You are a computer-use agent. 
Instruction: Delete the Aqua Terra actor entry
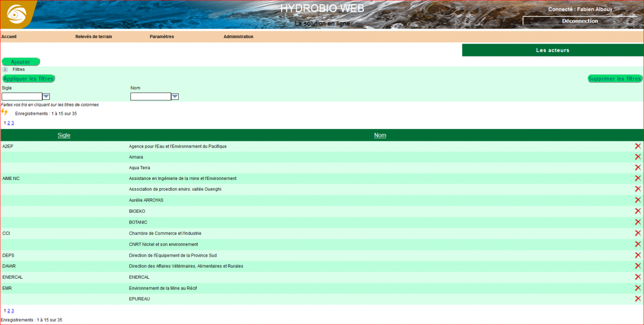(x=638, y=168)
